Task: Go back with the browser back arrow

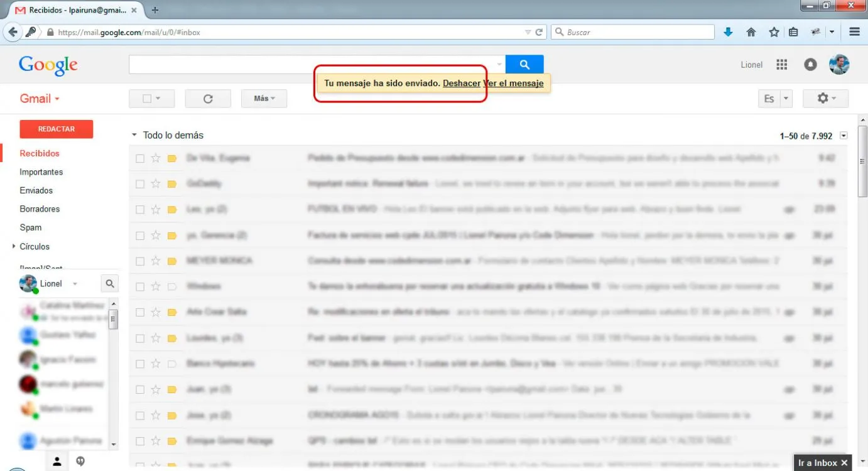Action: pyautogui.click(x=13, y=32)
